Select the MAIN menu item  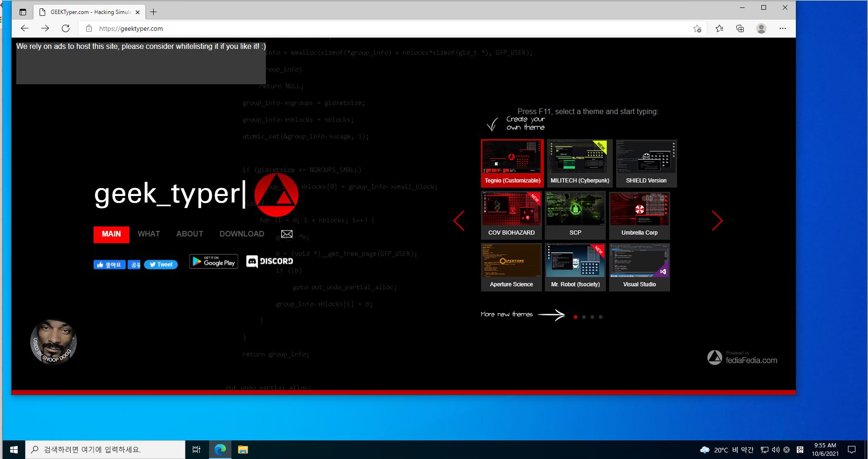[111, 234]
